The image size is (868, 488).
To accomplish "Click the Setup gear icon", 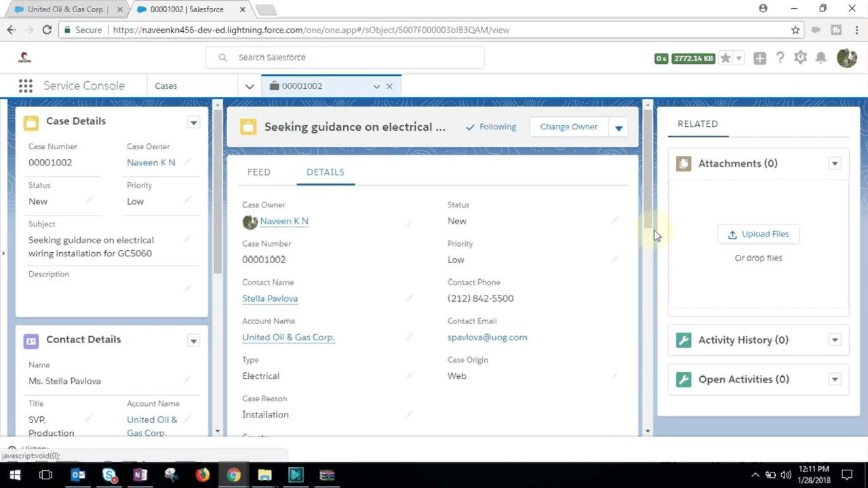I will (x=801, y=58).
